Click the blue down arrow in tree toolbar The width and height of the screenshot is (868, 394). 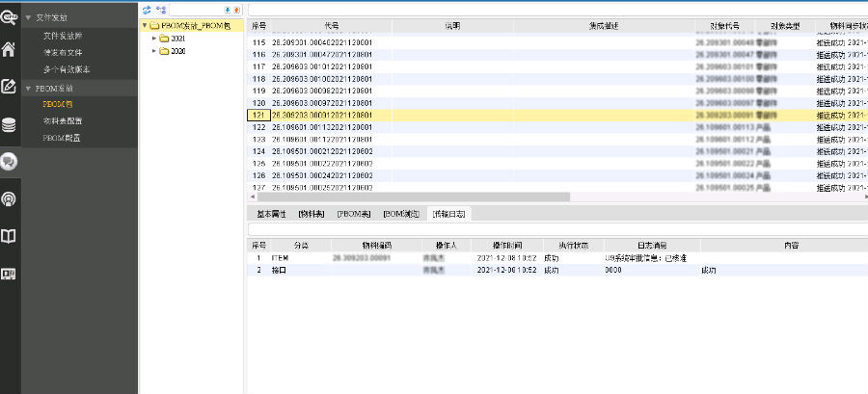(227, 9)
